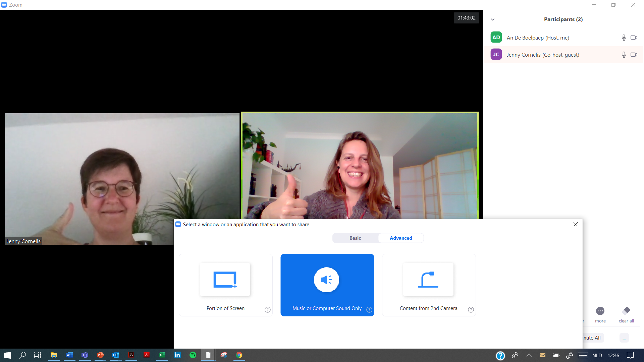The height and width of the screenshot is (362, 644).
Task: Switch to Microsoft Teams on taskbar
Action: pyautogui.click(x=85, y=355)
